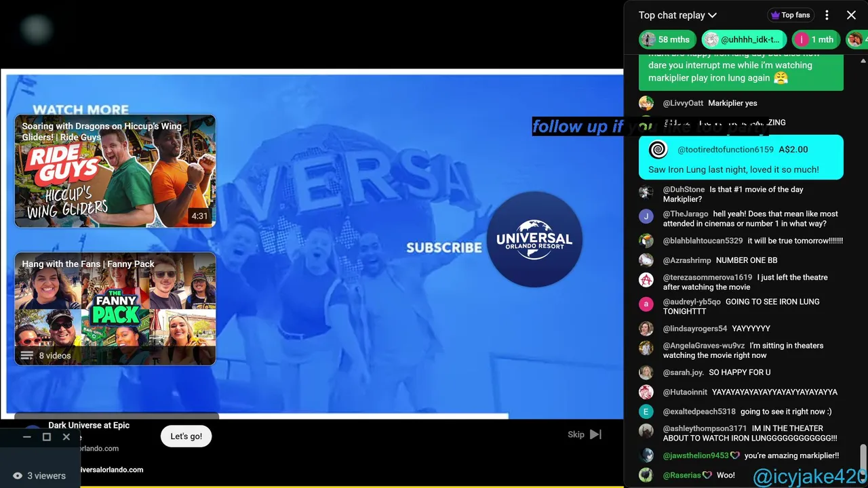Click @LivvyOatt username in chat
The width and height of the screenshot is (868, 488).
[x=683, y=103]
